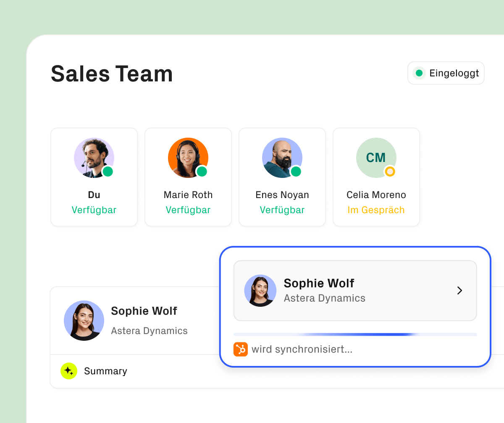Image resolution: width=504 pixels, height=423 pixels.
Task: Click Verfügbar under Marie Roth
Action: coord(188,210)
